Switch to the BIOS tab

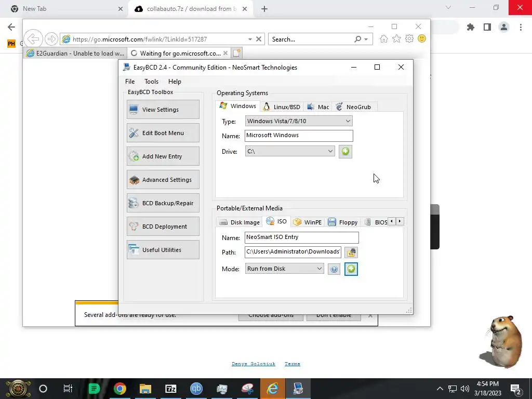tap(375, 222)
